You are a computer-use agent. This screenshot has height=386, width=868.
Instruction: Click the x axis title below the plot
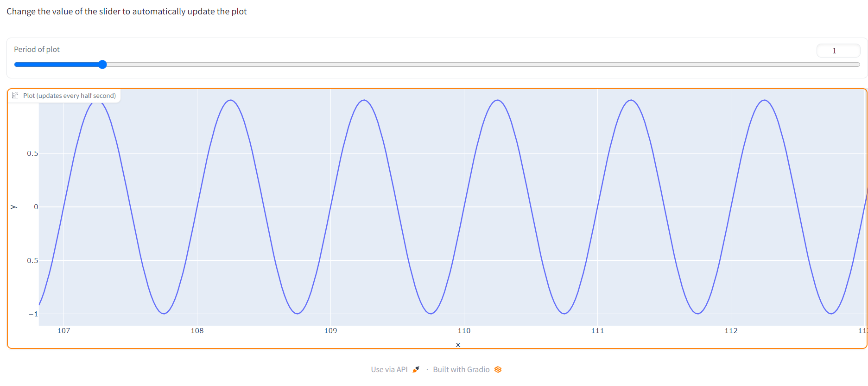[x=458, y=345]
